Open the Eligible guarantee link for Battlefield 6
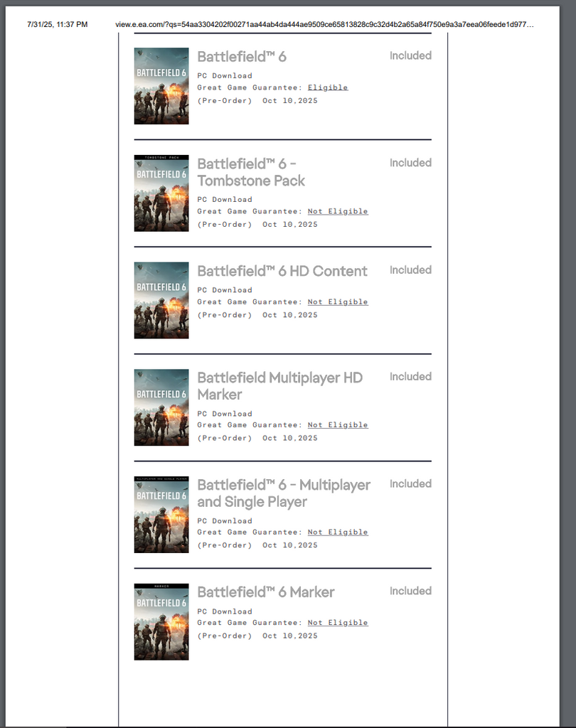Viewport: 576px width, 728px height. [328, 87]
